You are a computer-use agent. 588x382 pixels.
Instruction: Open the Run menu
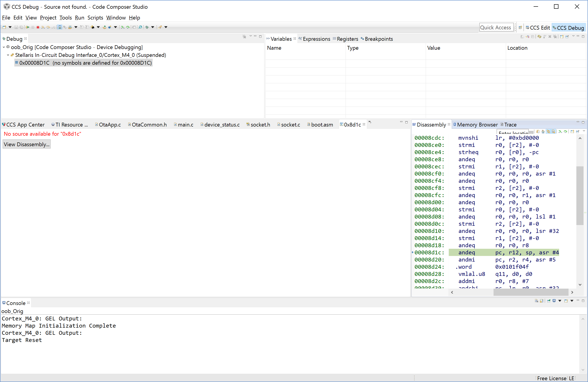79,17
